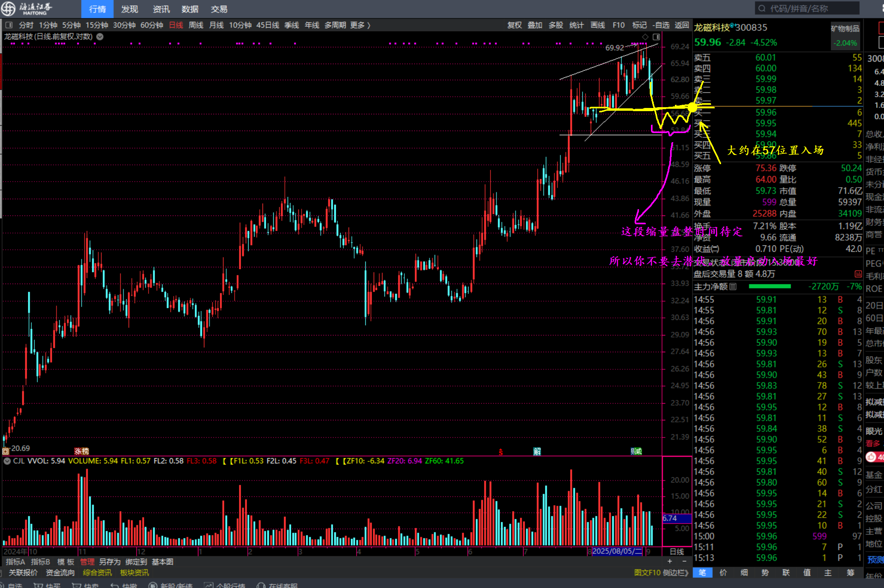Open the round dropdown beside the 龙磁科技 chart title
The image size is (884, 588).
(x=100, y=37)
